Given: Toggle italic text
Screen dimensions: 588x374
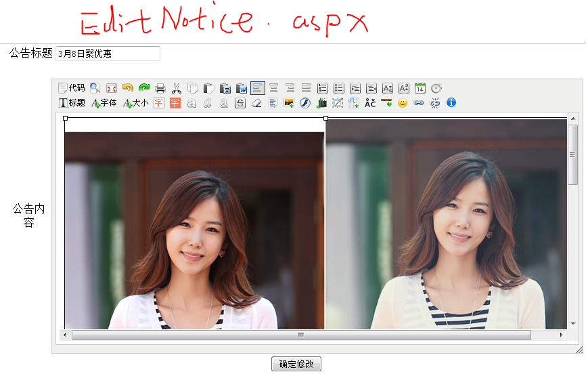Looking at the screenshot, I should (207, 103).
